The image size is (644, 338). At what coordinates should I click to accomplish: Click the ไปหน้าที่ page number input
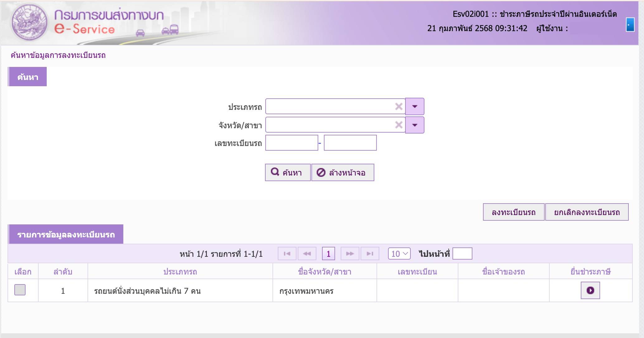pos(462,254)
